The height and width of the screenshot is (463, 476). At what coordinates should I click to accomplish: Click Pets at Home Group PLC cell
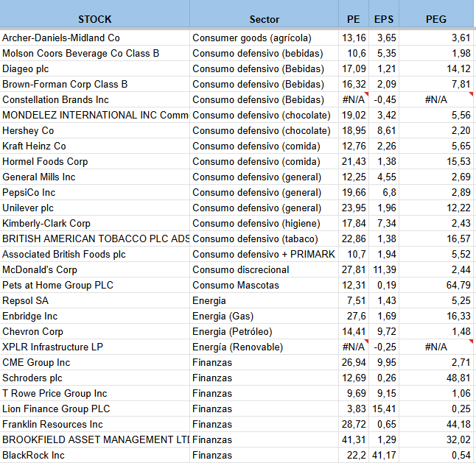coord(95,286)
